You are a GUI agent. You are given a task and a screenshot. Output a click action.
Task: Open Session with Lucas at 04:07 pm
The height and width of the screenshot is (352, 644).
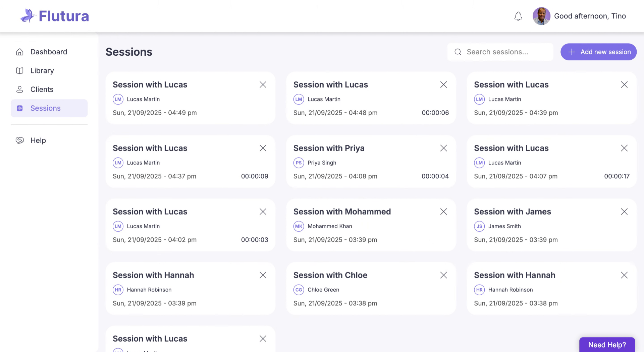(511, 148)
